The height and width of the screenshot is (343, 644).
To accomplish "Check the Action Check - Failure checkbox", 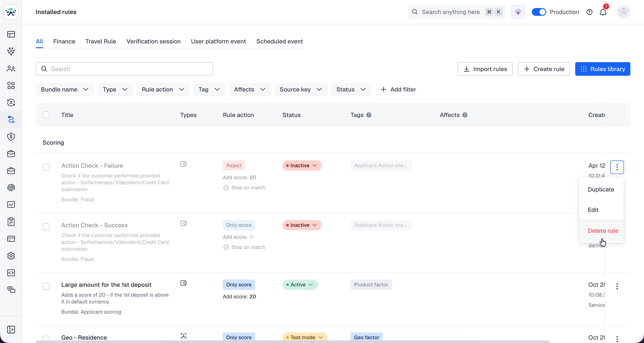I will coord(46,167).
